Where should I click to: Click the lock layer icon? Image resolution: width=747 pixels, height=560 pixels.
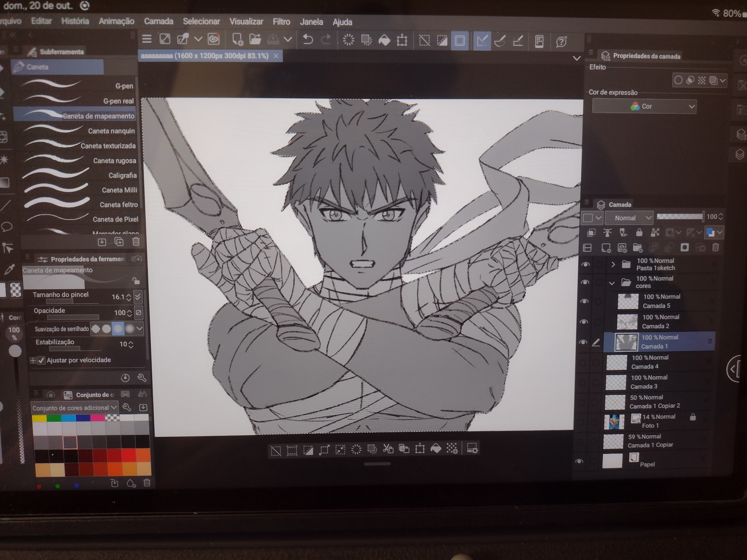point(639,232)
